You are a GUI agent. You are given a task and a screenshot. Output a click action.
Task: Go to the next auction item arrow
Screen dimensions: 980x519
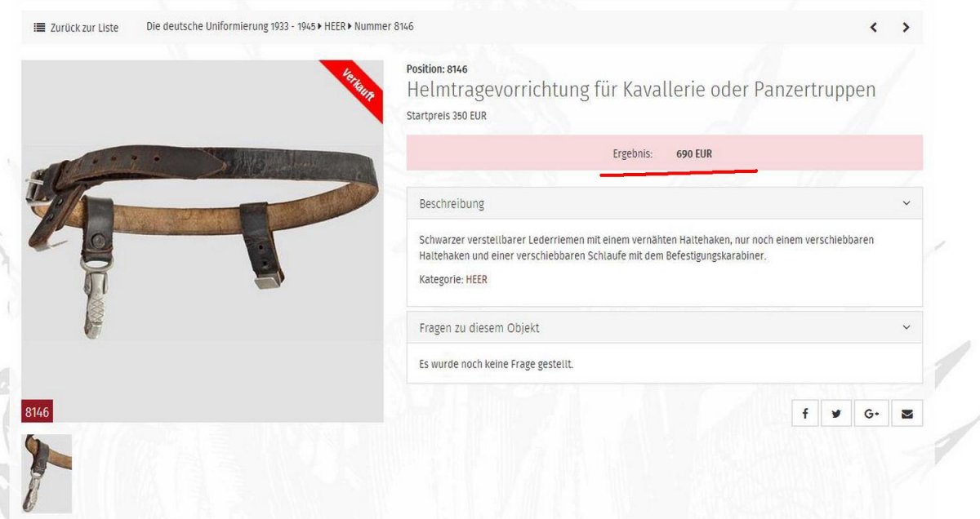click(906, 28)
